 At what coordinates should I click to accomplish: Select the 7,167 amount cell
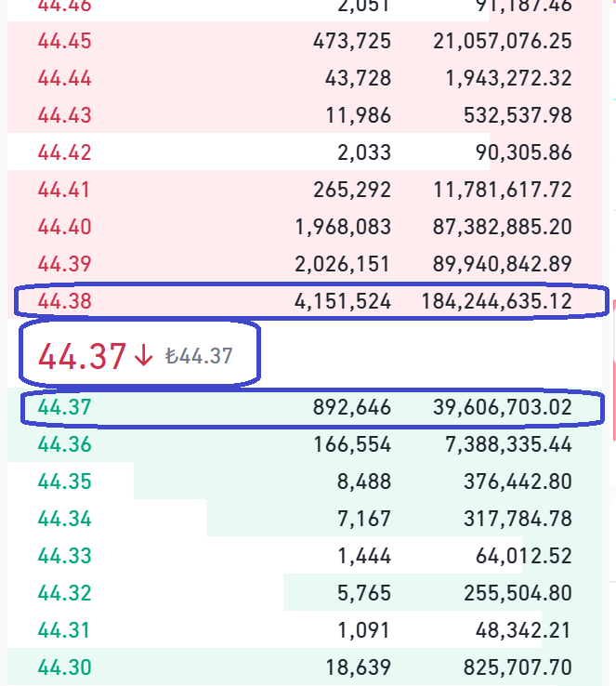pyautogui.click(x=363, y=519)
